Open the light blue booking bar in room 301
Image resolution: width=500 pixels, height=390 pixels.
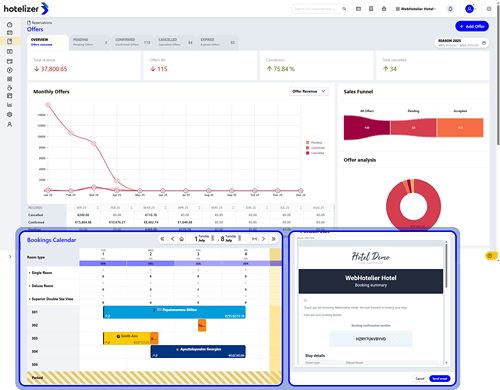pos(174,312)
